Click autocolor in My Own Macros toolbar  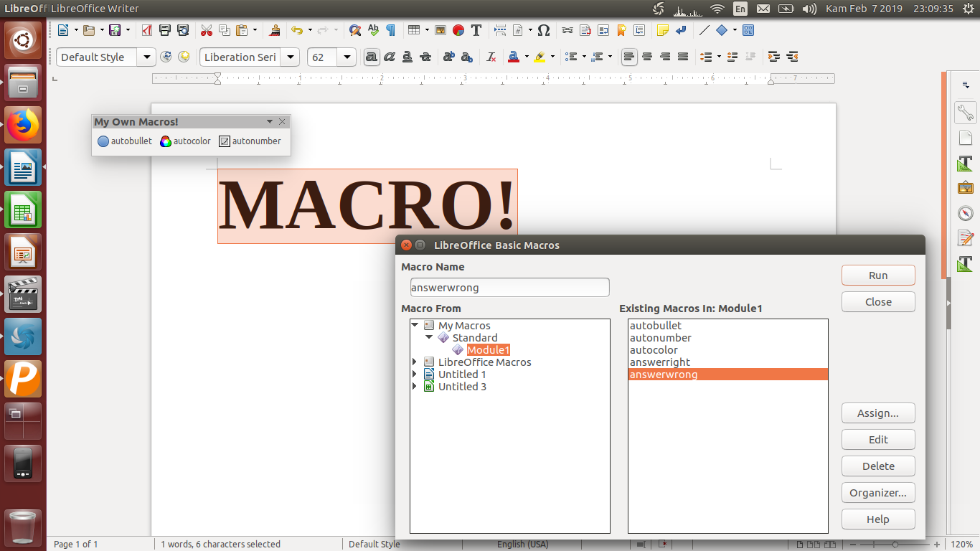coord(186,141)
